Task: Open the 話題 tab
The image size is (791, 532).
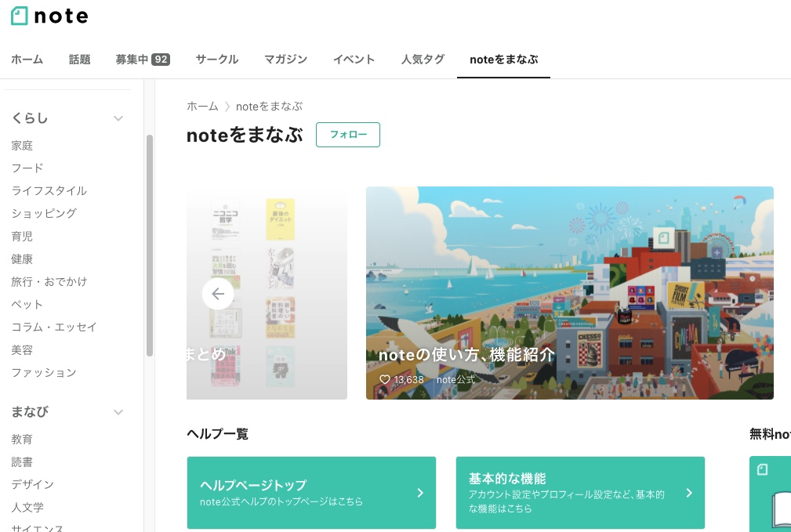Action: coord(80,60)
